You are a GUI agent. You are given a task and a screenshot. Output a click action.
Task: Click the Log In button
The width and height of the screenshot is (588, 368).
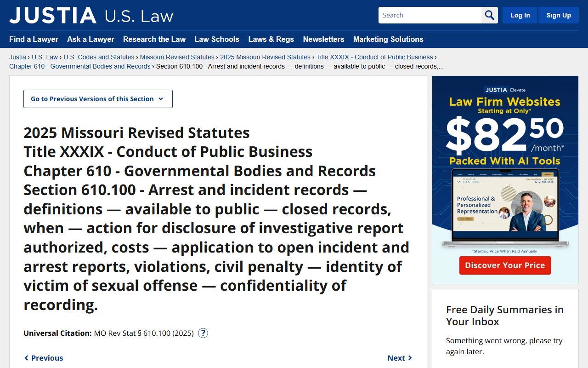tap(520, 15)
